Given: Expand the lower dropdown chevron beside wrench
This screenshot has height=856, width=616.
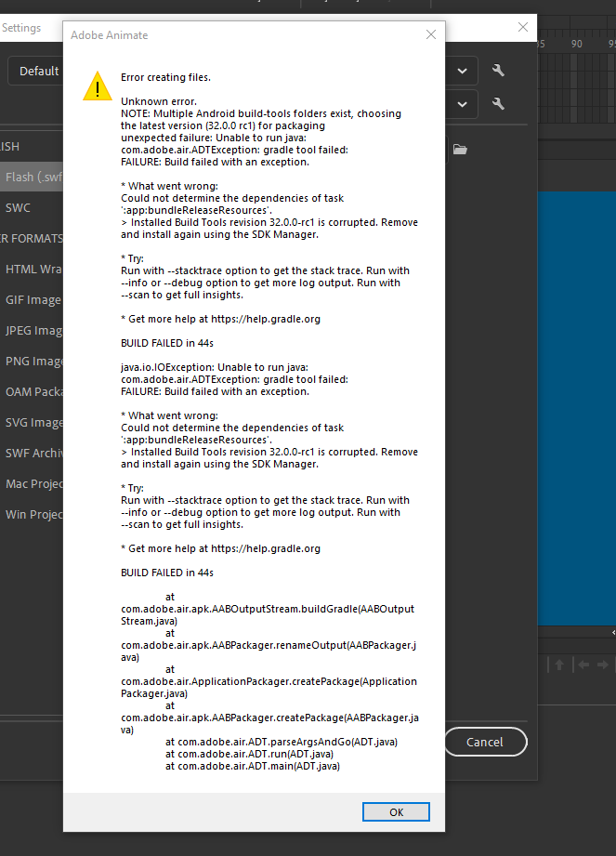Looking at the screenshot, I should pos(462,104).
